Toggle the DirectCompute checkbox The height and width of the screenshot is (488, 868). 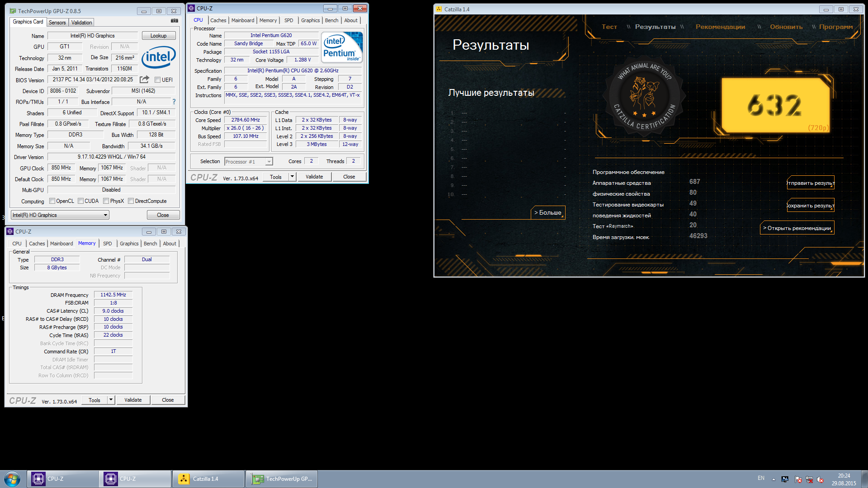131,201
